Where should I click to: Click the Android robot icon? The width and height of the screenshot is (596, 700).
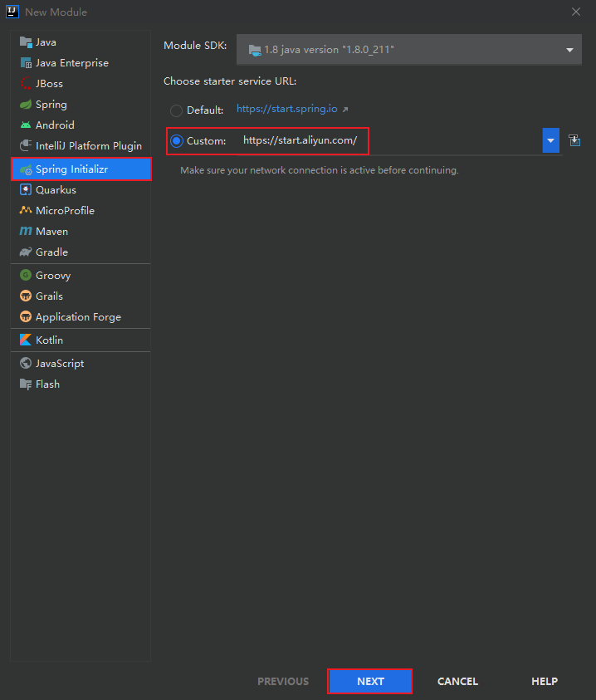click(26, 125)
